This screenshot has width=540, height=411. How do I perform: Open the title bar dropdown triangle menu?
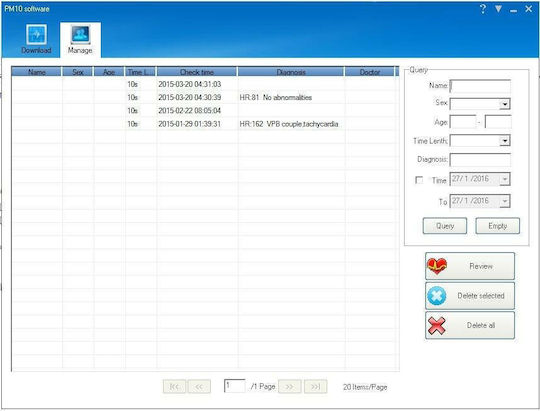pos(498,9)
